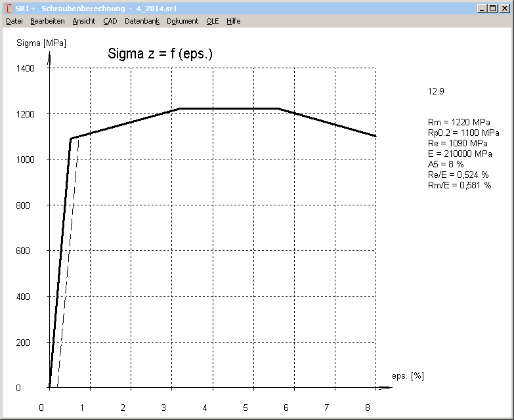Open the Bearbeiten menu
The height and width of the screenshot is (420, 514).
point(47,21)
